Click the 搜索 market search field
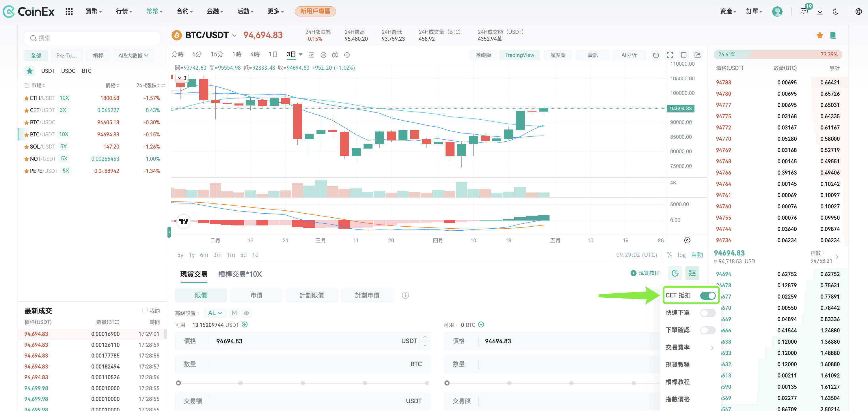 pyautogui.click(x=92, y=38)
